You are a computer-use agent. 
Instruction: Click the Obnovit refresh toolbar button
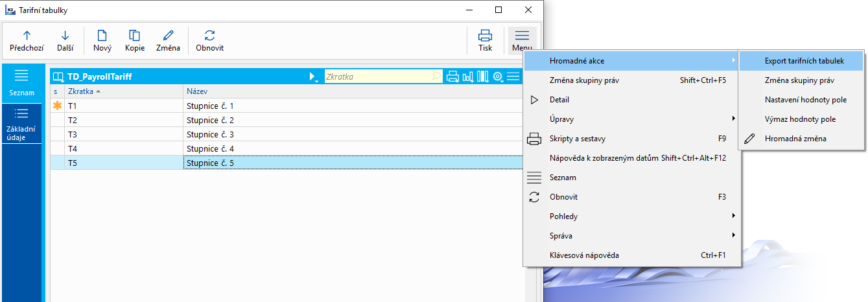pyautogui.click(x=209, y=41)
